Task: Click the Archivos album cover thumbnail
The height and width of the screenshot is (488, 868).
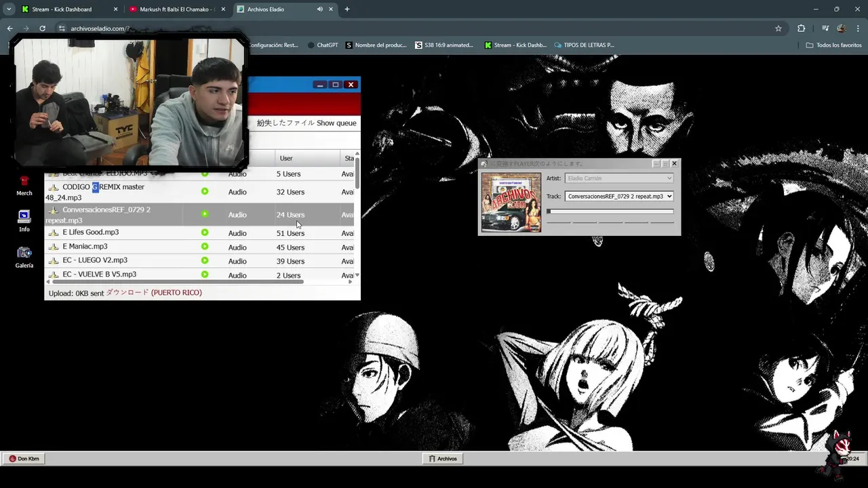Action: click(511, 202)
